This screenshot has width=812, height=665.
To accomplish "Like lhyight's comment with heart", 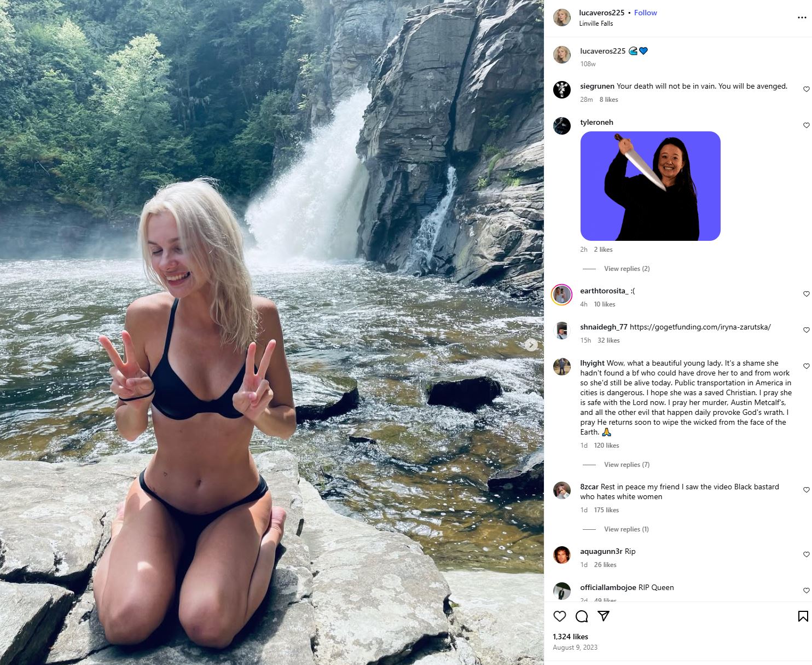I will (806, 366).
